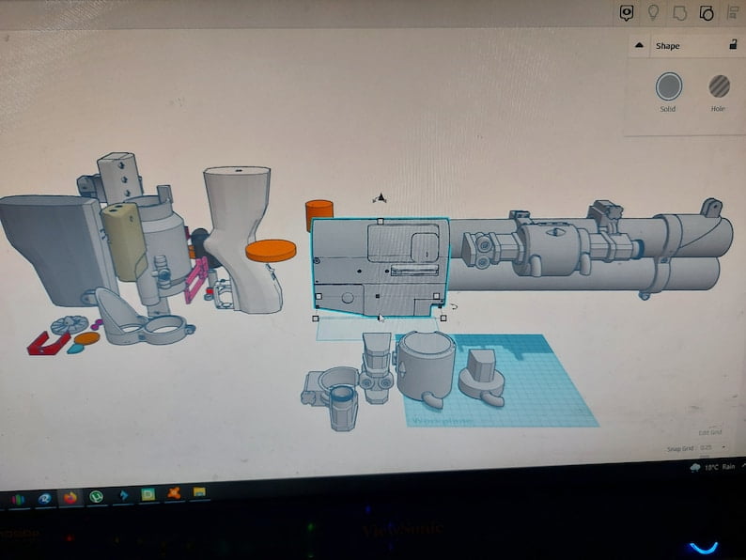Click the black cone height handle
The width and height of the screenshot is (746, 560).
coord(381,198)
